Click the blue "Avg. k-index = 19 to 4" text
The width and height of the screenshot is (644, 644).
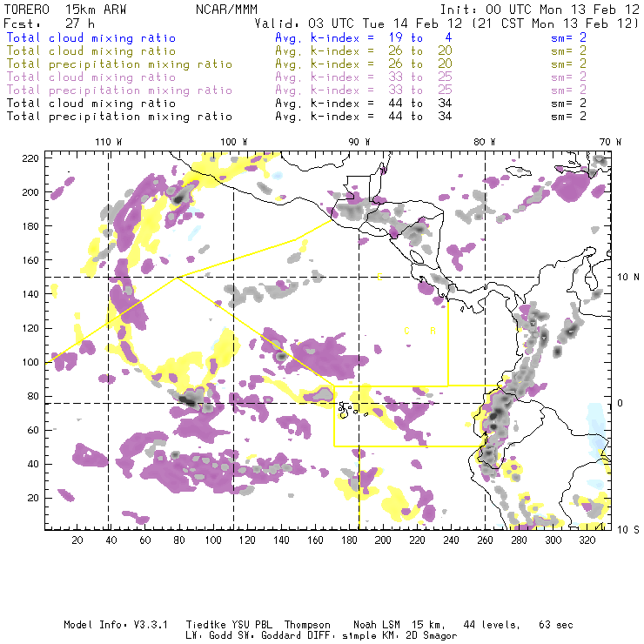[x=364, y=37]
